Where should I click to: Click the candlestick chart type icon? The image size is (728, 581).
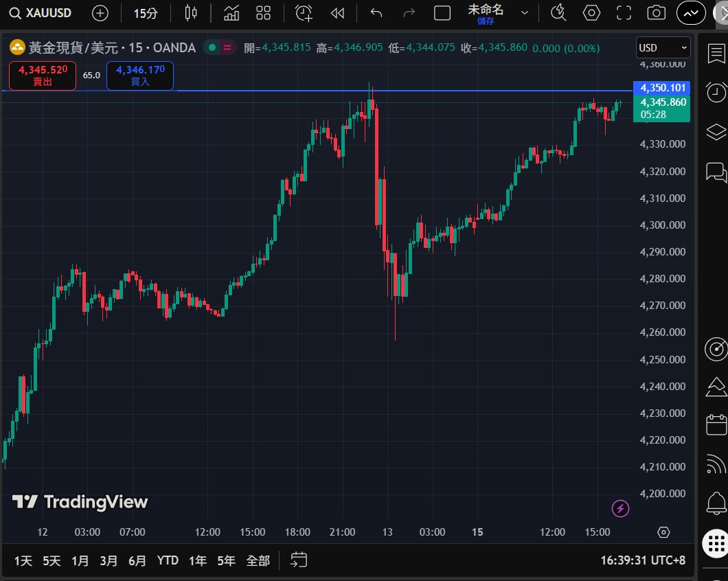click(x=191, y=13)
